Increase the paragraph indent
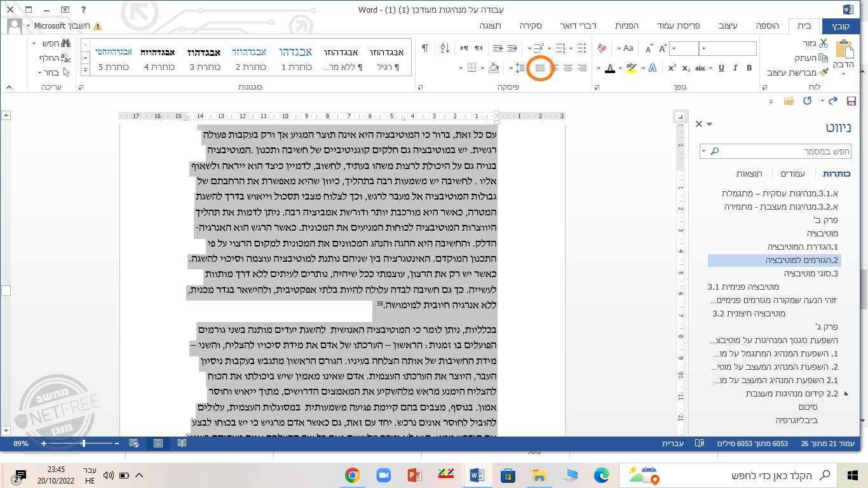The width and height of the screenshot is (868, 488). pyautogui.click(x=497, y=48)
